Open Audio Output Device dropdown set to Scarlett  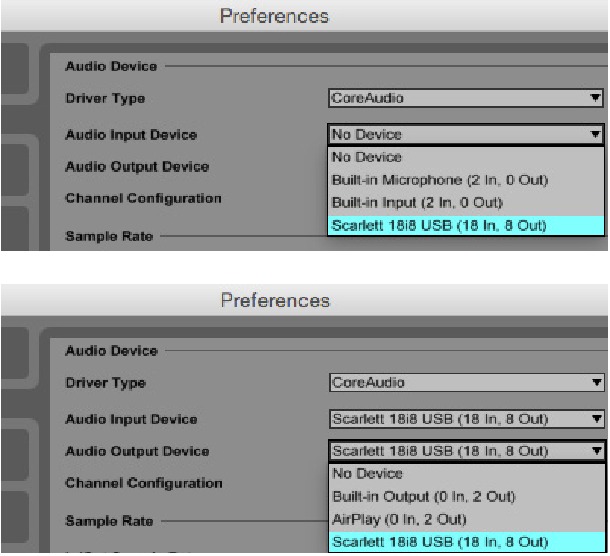[466, 451]
